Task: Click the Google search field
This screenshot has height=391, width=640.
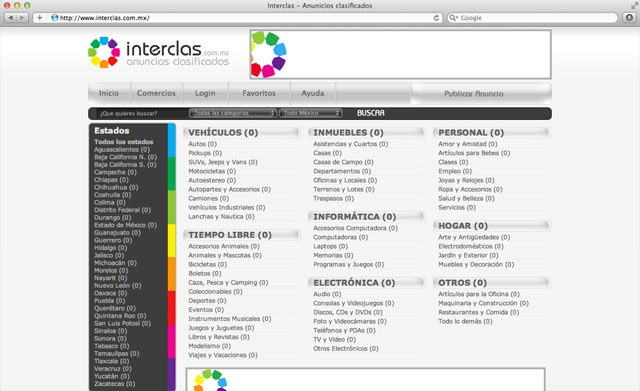Action: tap(533, 18)
